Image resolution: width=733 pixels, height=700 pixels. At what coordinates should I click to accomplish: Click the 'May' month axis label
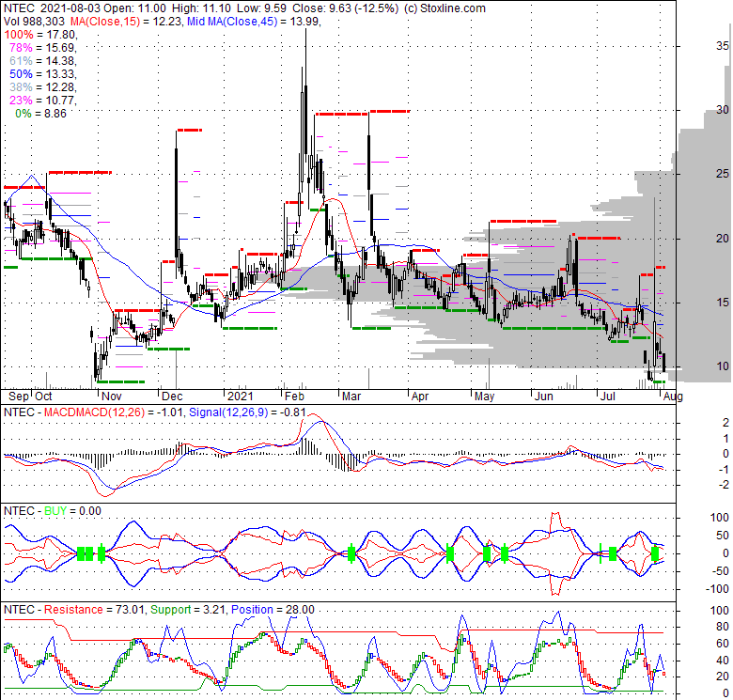[x=484, y=397]
